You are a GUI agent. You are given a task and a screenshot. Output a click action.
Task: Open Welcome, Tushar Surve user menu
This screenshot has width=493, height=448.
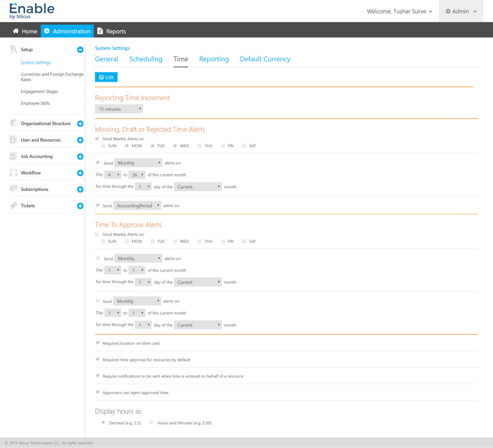399,12
